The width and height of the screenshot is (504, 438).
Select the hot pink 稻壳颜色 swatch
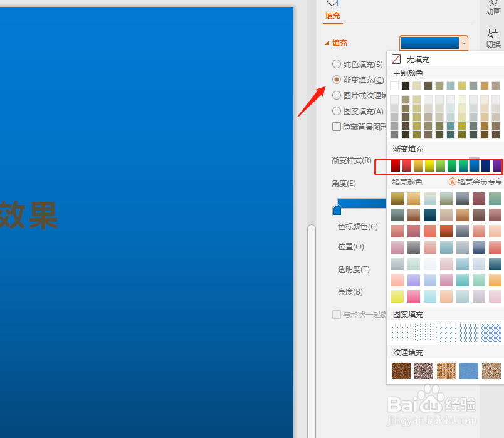pyautogui.click(x=414, y=296)
